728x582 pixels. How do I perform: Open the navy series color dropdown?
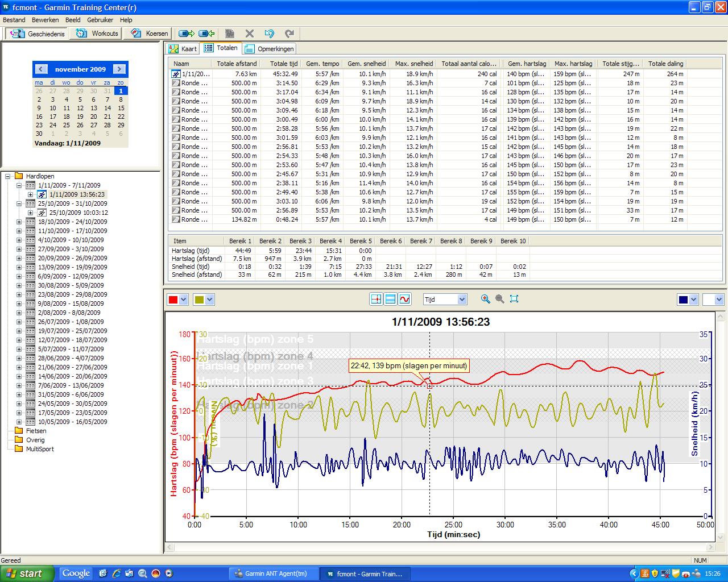click(693, 300)
